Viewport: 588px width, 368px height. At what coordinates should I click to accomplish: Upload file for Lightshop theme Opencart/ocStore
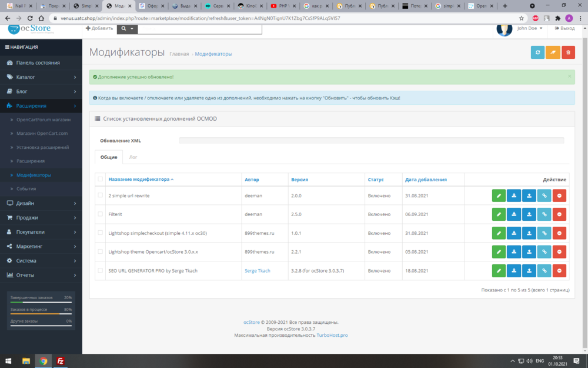[x=529, y=252]
